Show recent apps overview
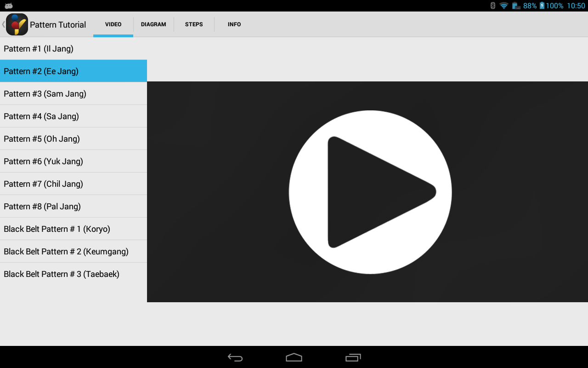 pos(353,357)
